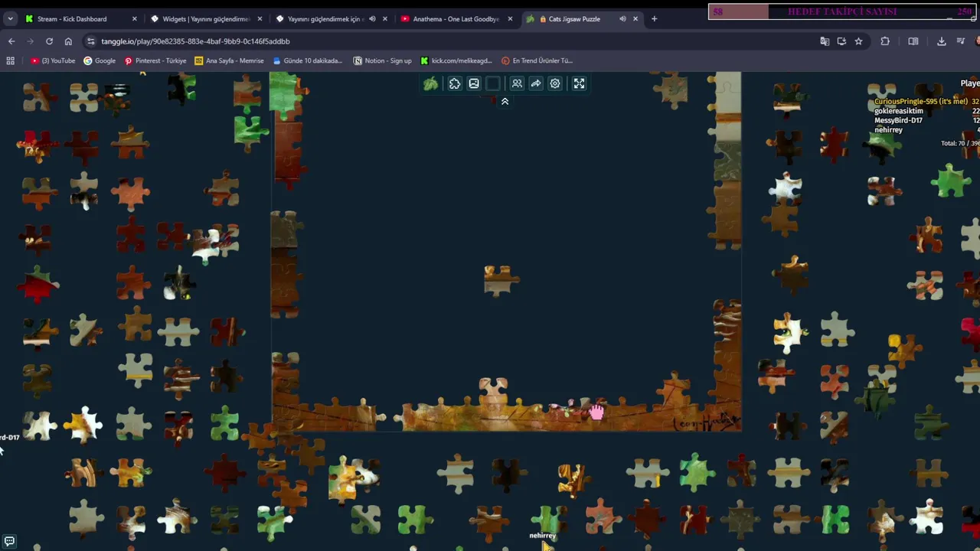Open the browser home page

pos(68,41)
